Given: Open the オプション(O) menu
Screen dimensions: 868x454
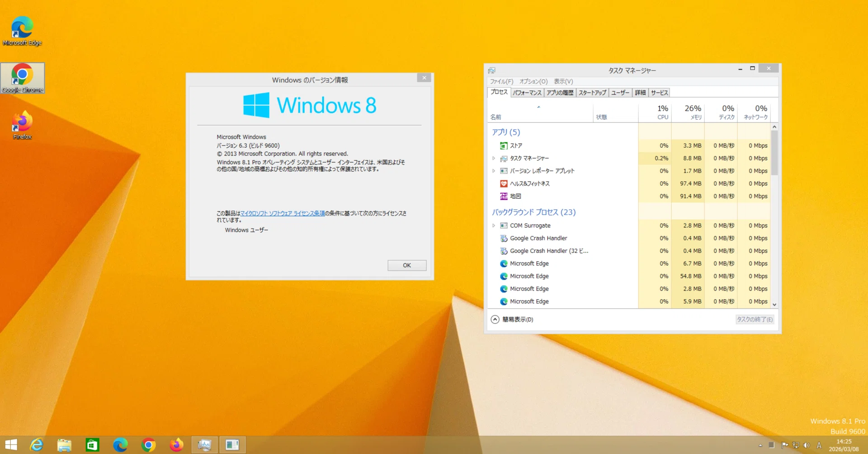Looking at the screenshot, I should pos(533,81).
